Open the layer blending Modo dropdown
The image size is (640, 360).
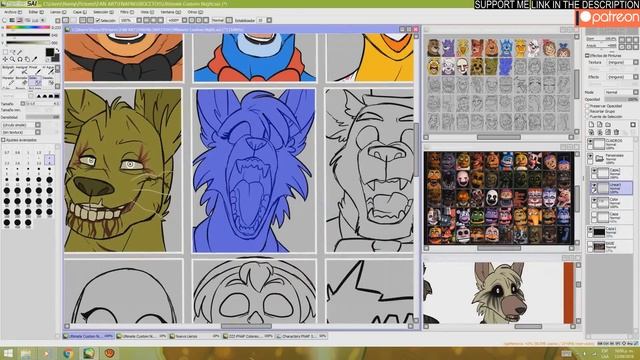tap(636, 92)
